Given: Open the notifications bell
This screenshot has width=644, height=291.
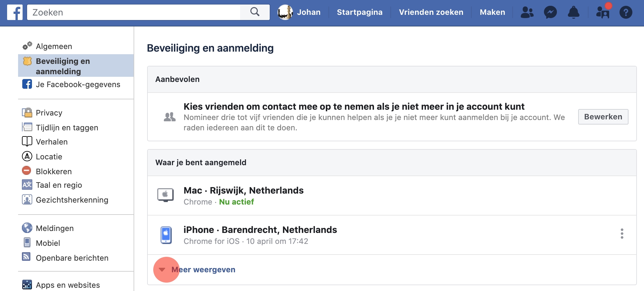Looking at the screenshot, I should (573, 13).
